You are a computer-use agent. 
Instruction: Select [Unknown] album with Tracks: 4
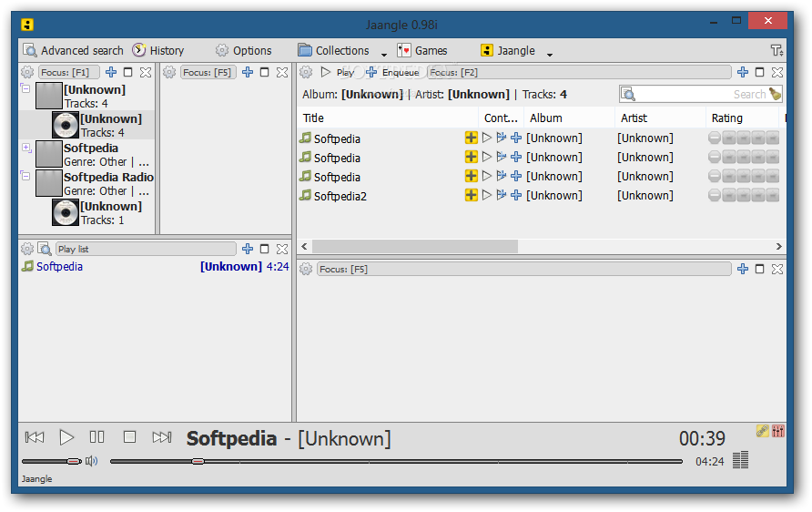[103, 126]
